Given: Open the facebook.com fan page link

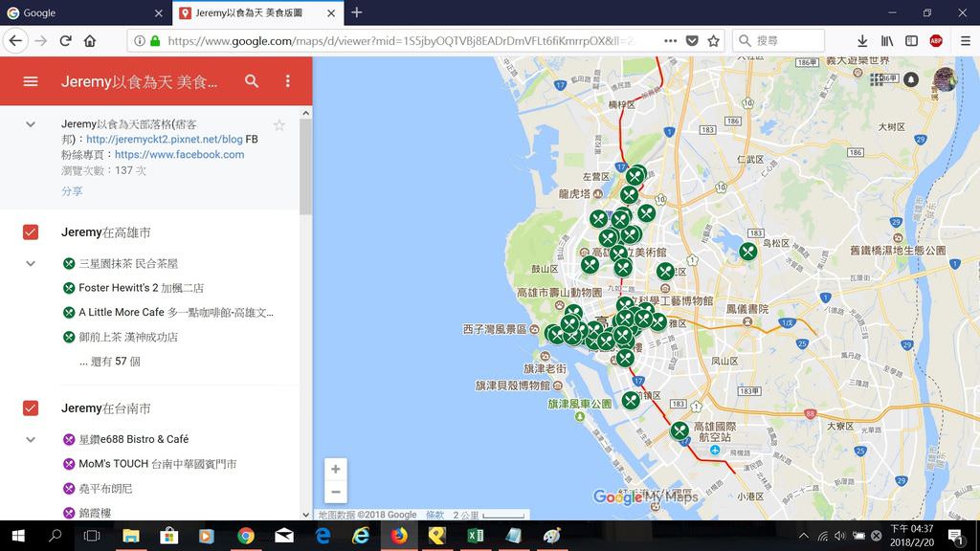Looking at the screenshot, I should [x=179, y=154].
